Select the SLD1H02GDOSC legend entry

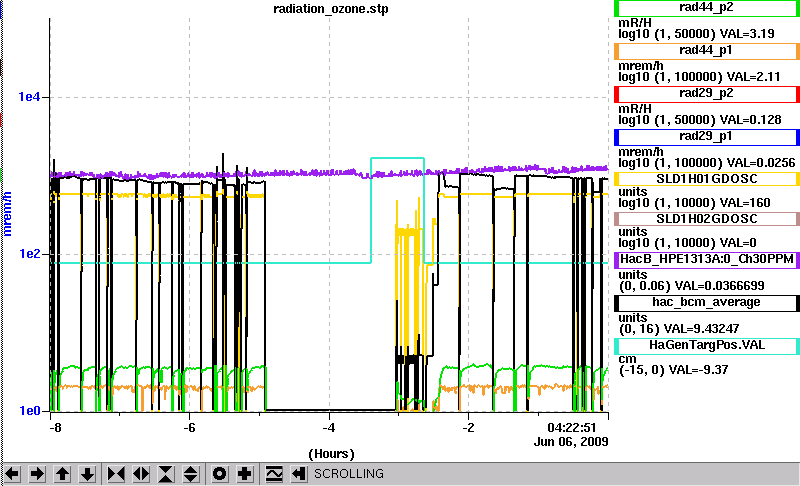(707, 219)
